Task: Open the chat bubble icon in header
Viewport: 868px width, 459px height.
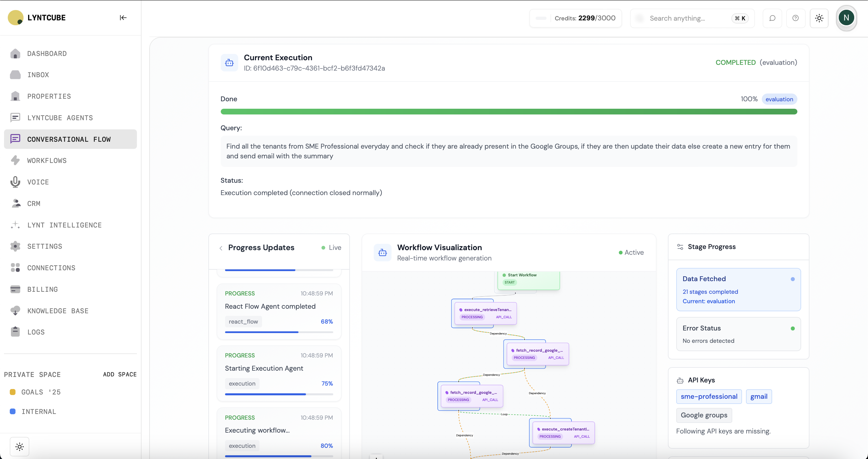Action: pos(772,18)
